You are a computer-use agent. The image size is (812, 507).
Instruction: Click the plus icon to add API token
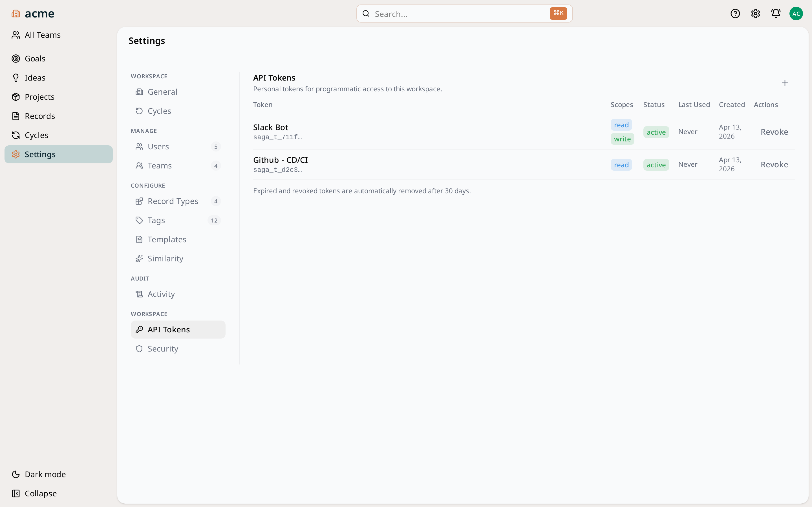[x=784, y=83]
